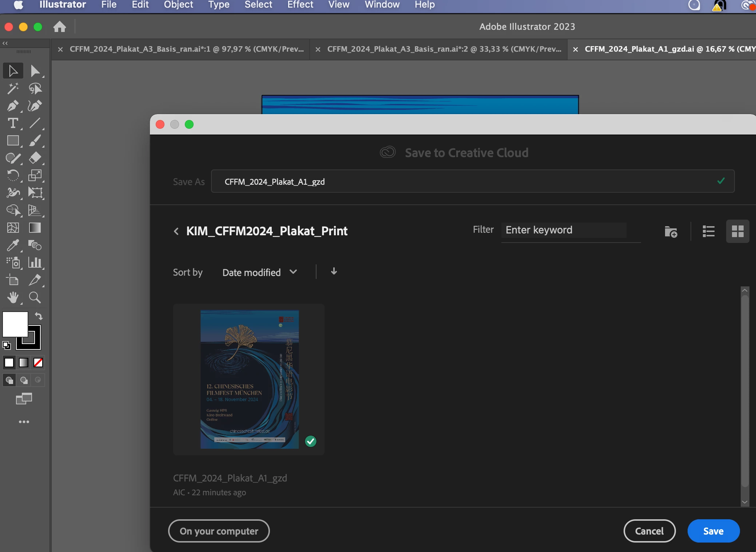Screen dimensions: 756x552
Task: Switch to the CFFM_2024_Plakat_A3_Basis_ran.ai:2 tab
Action: point(444,49)
